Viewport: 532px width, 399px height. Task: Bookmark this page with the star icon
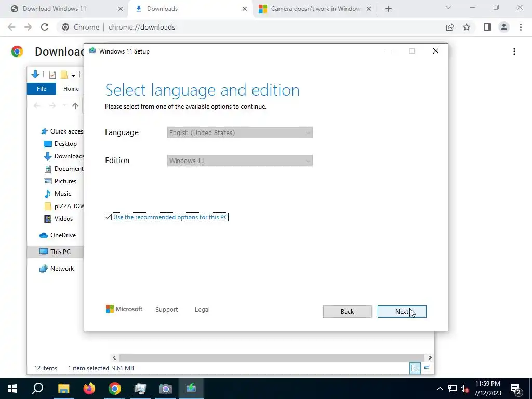467,27
